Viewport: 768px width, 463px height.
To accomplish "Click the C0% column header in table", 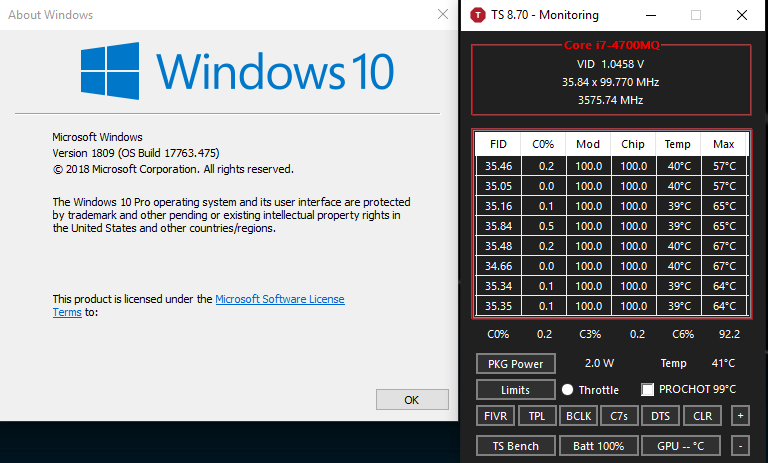I will pyautogui.click(x=543, y=144).
